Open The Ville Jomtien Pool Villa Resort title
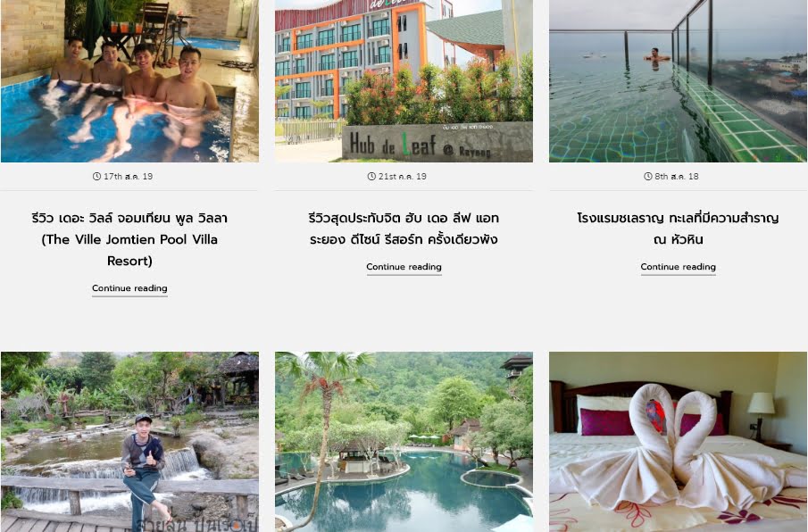 tap(129, 239)
